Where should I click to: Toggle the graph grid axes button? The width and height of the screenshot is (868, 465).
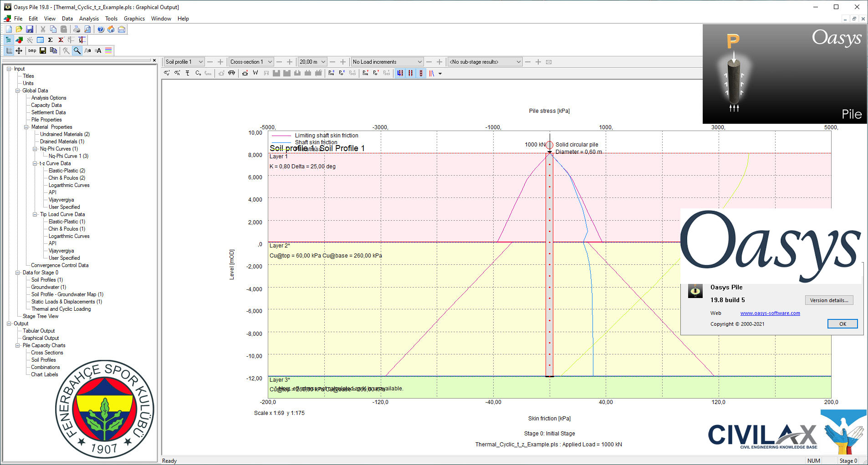9,51
